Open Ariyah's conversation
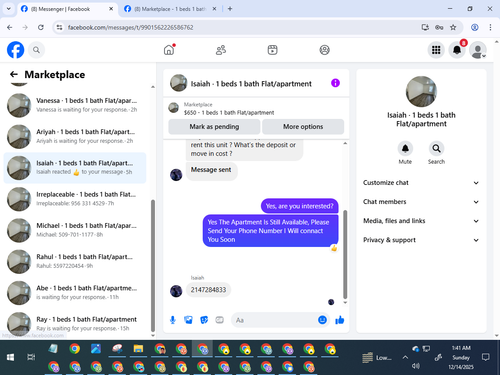The height and width of the screenshot is (375, 500). coord(75,137)
